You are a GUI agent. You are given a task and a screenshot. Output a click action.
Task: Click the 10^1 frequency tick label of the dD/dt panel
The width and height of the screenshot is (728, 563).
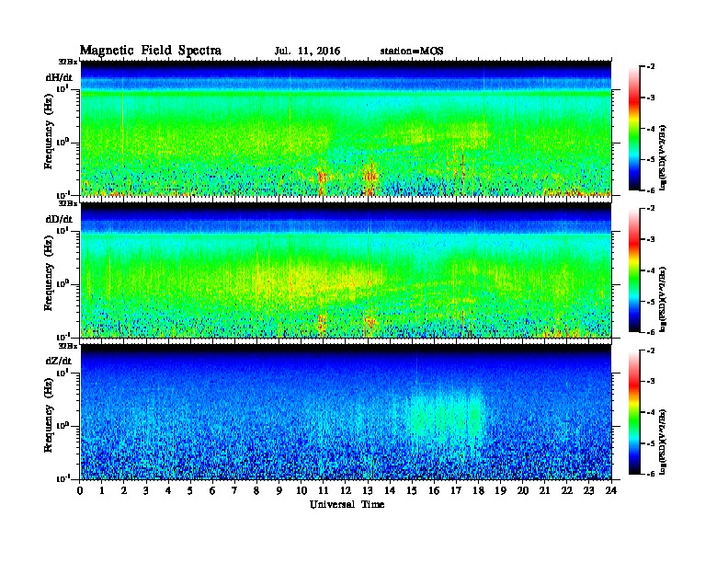click(63, 231)
